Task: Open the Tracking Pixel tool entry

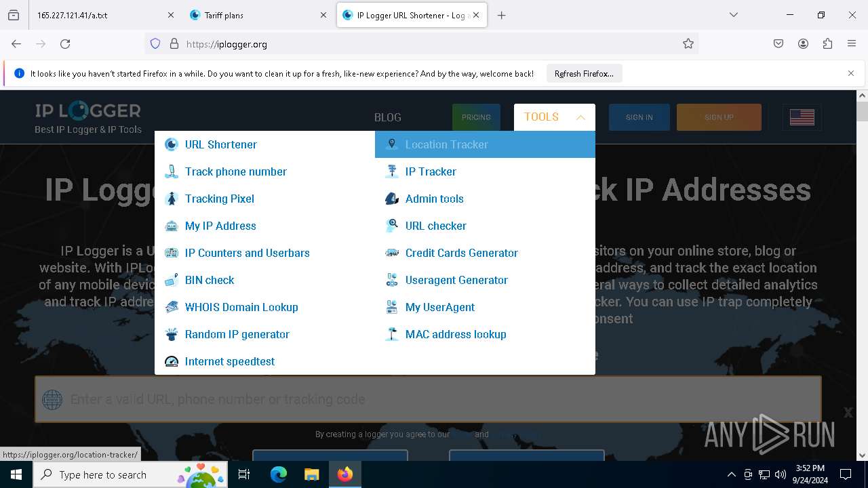Action: click(264, 199)
